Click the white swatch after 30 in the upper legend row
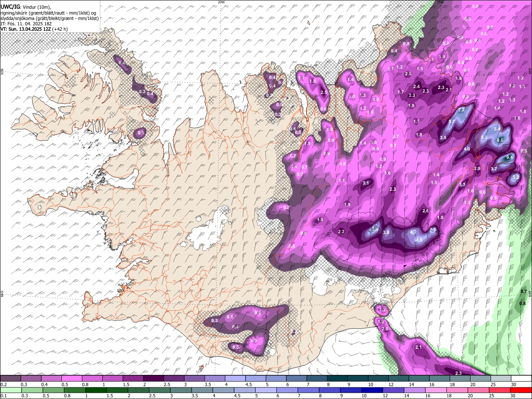 coord(521,379)
